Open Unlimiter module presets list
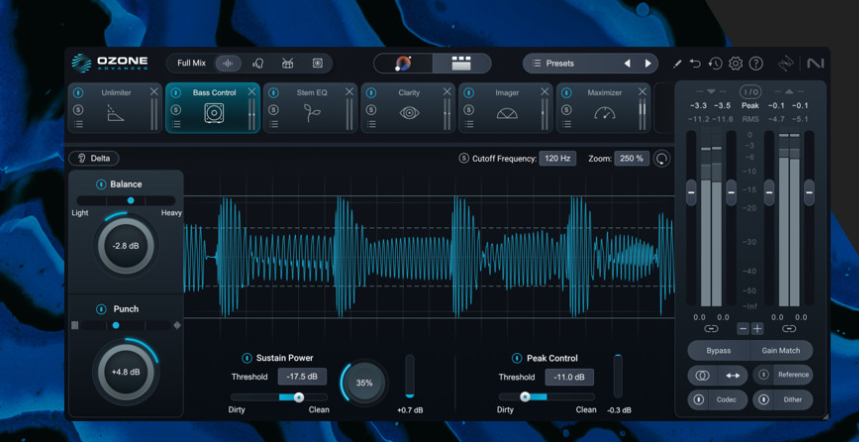The height and width of the screenshot is (442, 859). pyautogui.click(x=78, y=124)
